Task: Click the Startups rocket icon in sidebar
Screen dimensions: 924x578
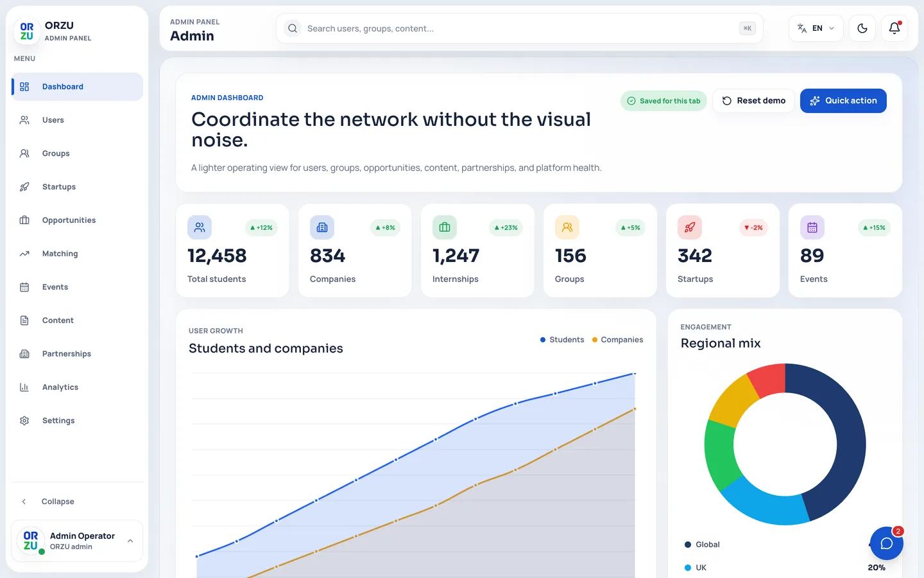Action: 24,187
